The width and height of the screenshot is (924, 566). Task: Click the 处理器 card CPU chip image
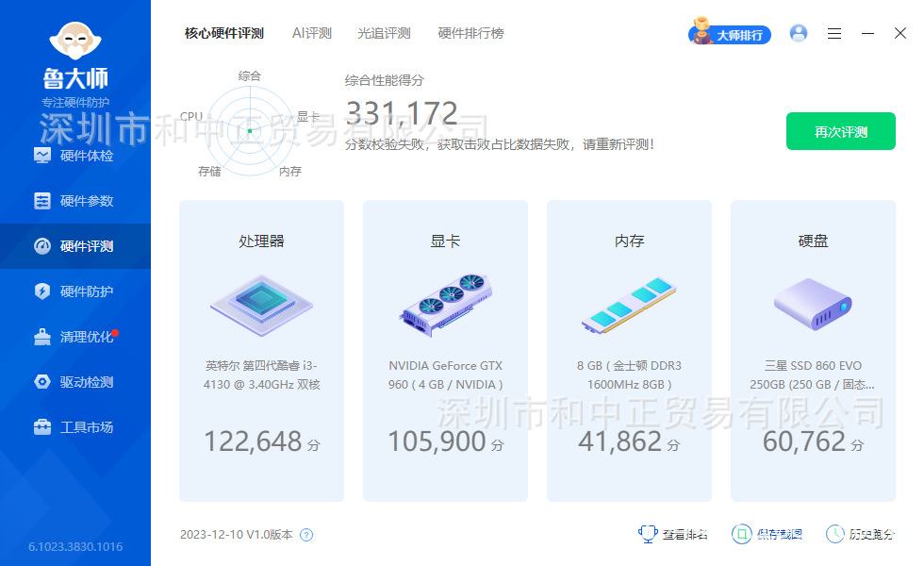pyautogui.click(x=262, y=306)
